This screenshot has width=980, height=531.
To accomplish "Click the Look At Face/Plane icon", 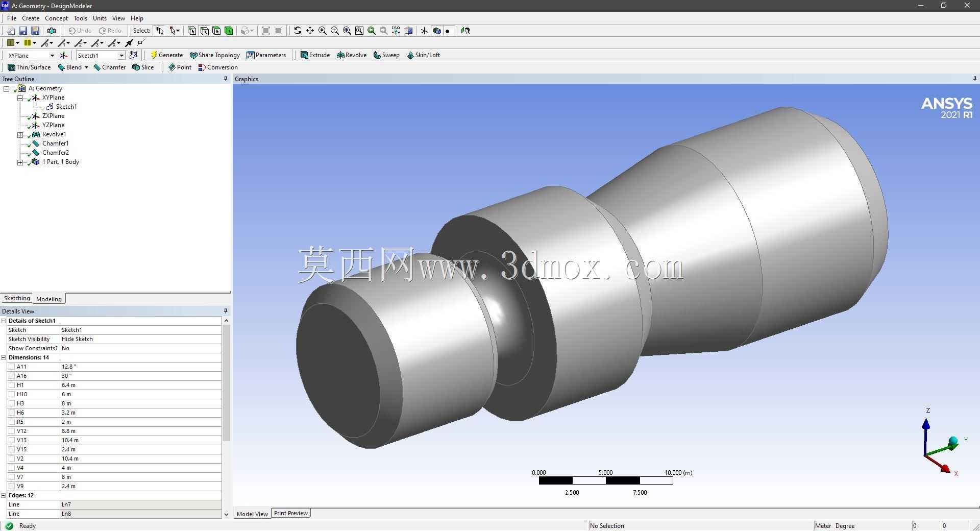I will pos(465,31).
